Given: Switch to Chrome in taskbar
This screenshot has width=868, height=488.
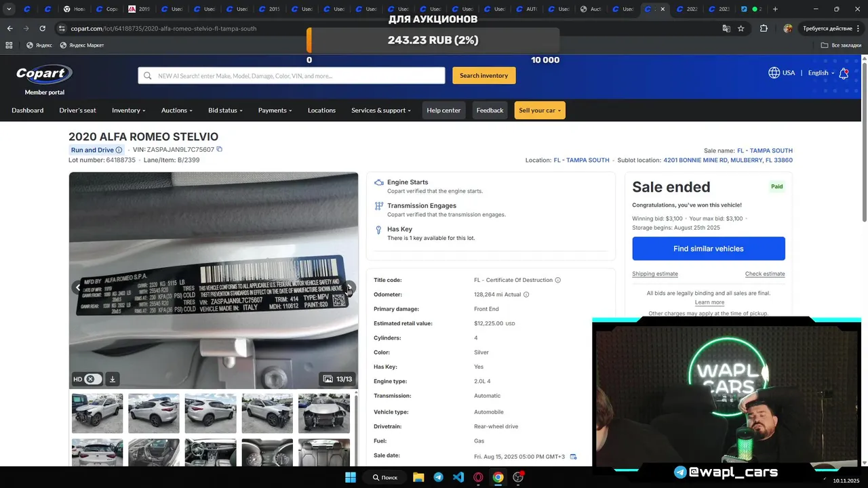Looking at the screenshot, I should (x=498, y=477).
